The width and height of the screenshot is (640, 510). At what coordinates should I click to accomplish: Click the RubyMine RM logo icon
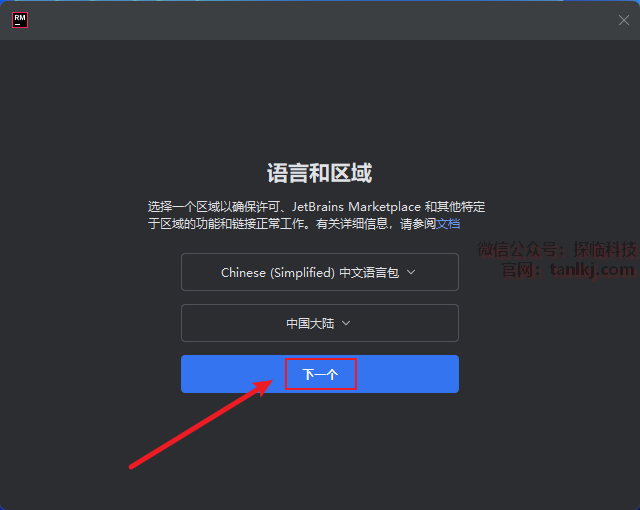20,20
